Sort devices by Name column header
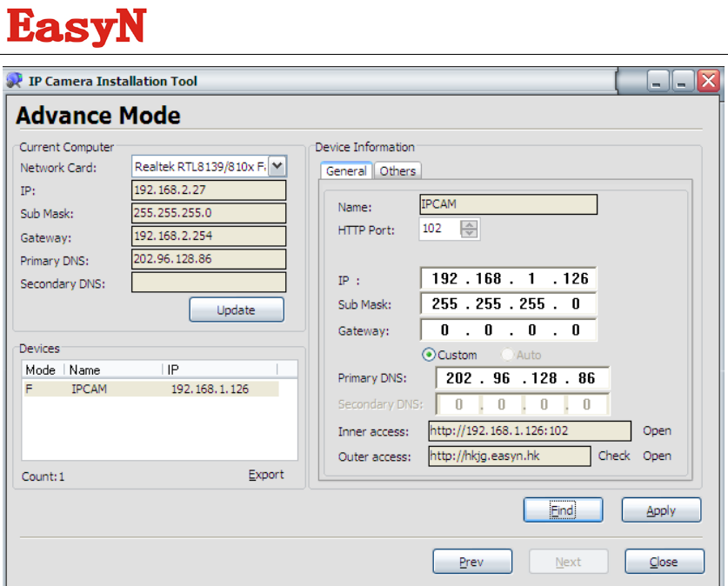The height and width of the screenshot is (586, 728). [113, 370]
